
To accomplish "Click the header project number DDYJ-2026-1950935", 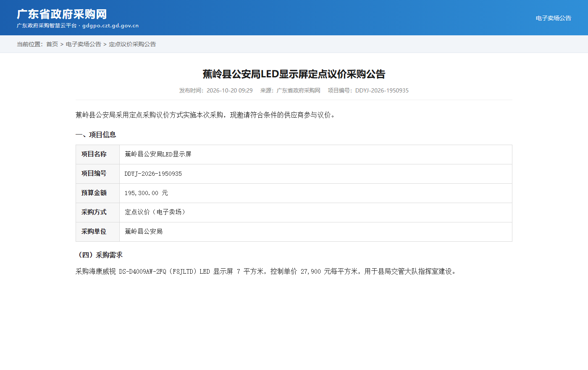I will pos(382,90).
